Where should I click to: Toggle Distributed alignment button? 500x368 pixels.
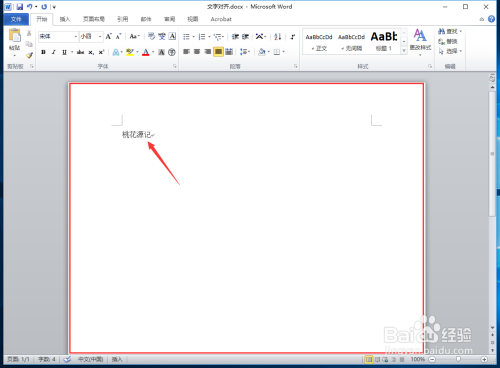pos(229,52)
